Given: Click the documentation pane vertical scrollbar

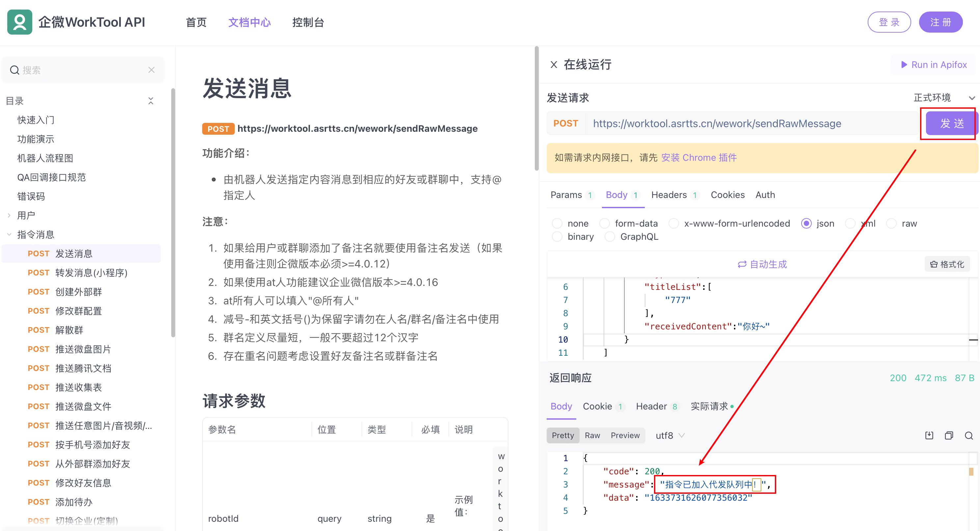Looking at the screenshot, I should coord(536,108).
